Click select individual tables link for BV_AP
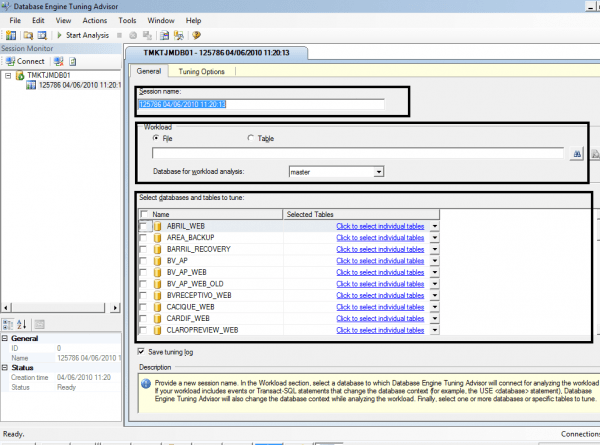The height and width of the screenshot is (445, 600). pyautogui.click(x=380, y=261)
